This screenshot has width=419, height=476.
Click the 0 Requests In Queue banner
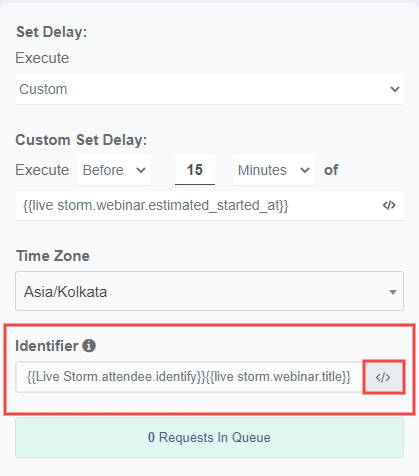tap(209, 437)
